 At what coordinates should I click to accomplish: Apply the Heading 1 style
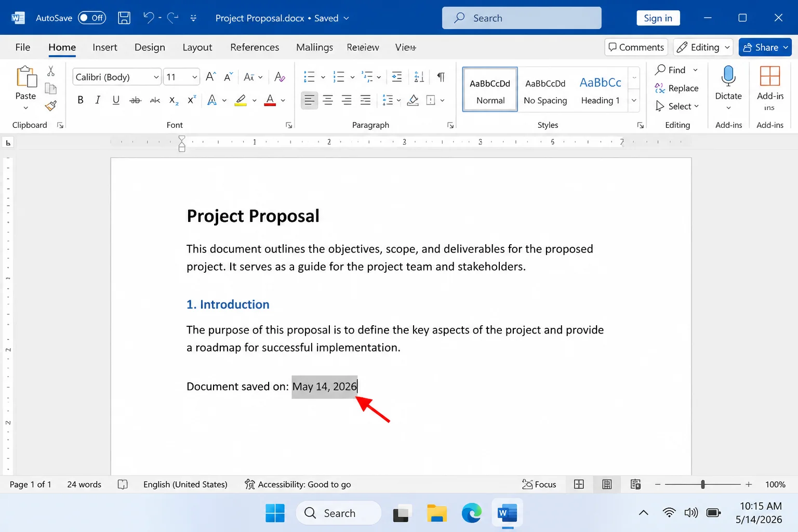pos(601,89)
